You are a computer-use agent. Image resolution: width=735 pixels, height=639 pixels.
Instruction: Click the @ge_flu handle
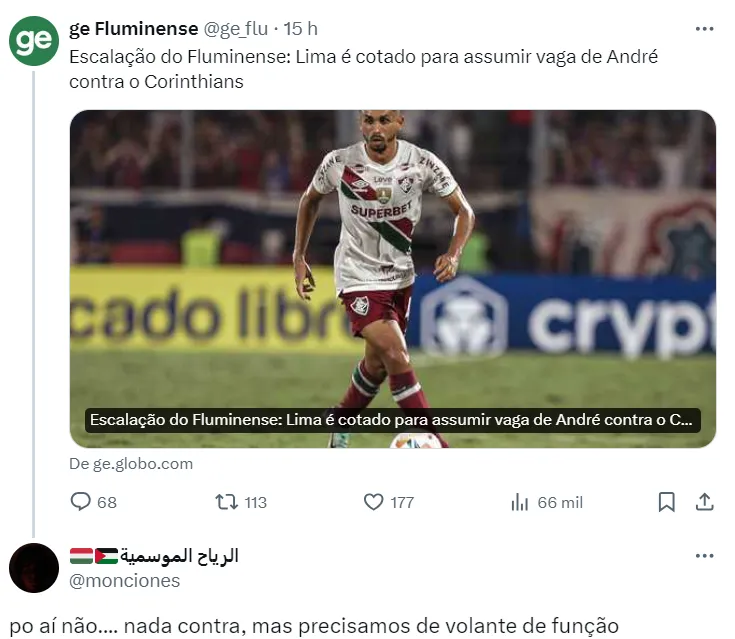[x=236, y=29]
